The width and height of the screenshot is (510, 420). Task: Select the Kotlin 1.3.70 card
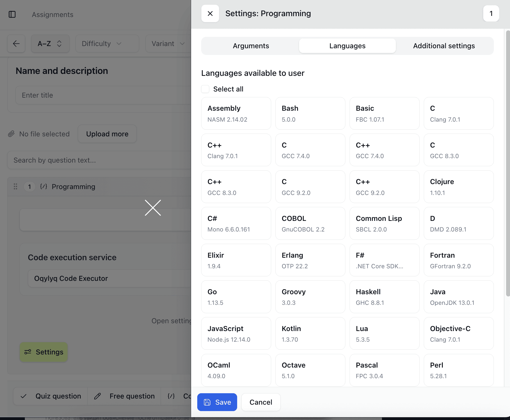tap(310, 334)
